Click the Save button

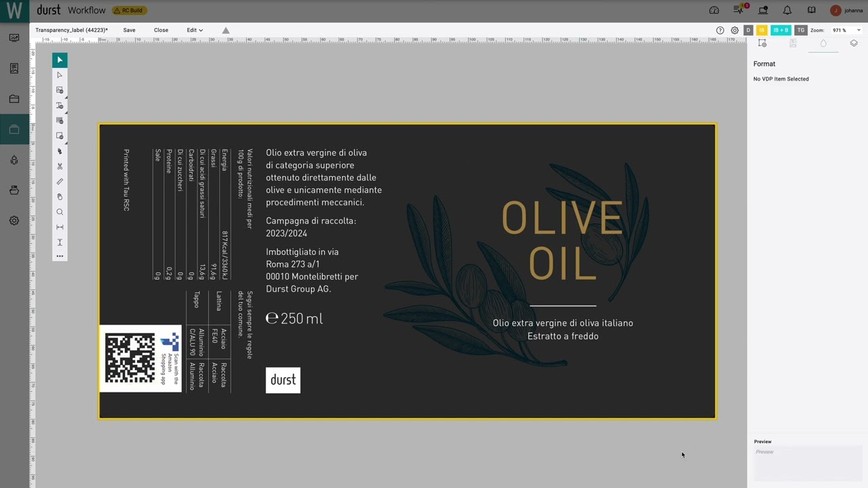(x=129, y=30)
